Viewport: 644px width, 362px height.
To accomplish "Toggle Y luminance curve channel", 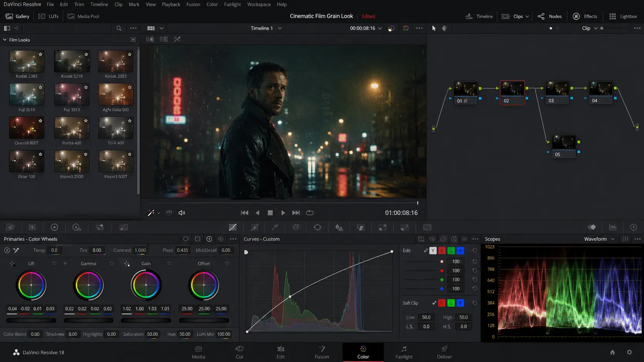I will [x=433, y=250].
